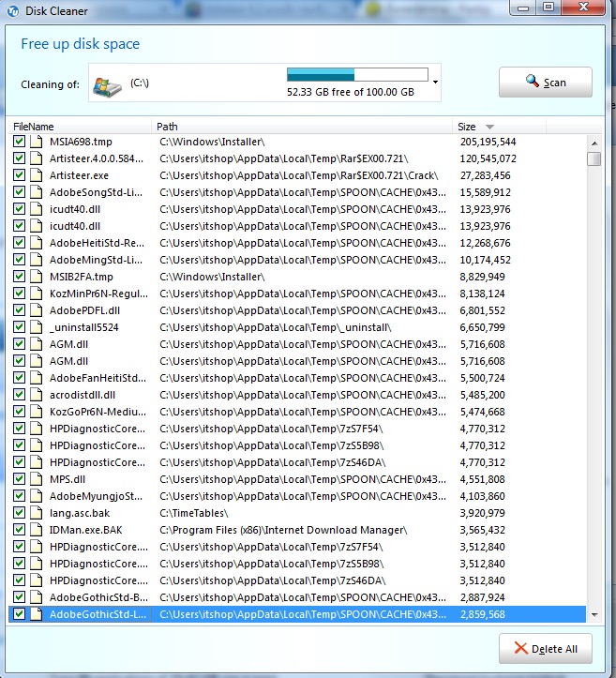Select path C:\Program Files (x86)\Internet Download Manager\
This screenshot has height=678, width=616.
[x=283, y=530]
